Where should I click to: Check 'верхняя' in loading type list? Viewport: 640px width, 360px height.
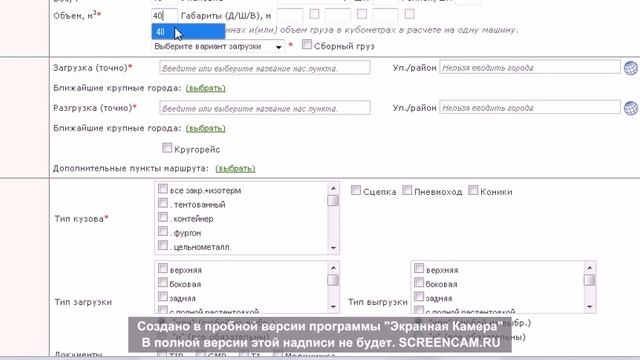tap(163, 268)
